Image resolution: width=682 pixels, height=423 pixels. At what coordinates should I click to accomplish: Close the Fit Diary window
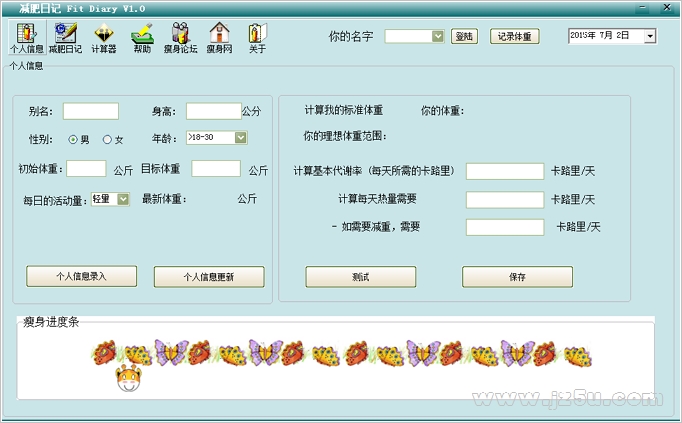click(x=667, y=8)
